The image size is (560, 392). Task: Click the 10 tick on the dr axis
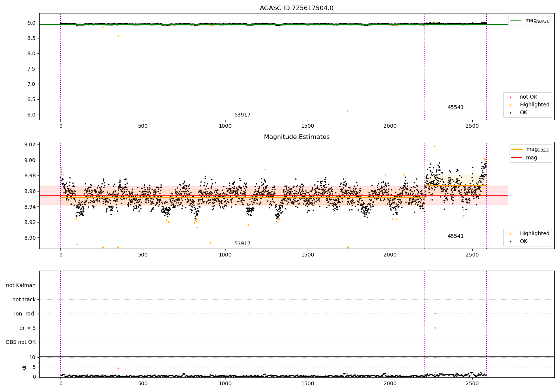click(x=32, y=357)
